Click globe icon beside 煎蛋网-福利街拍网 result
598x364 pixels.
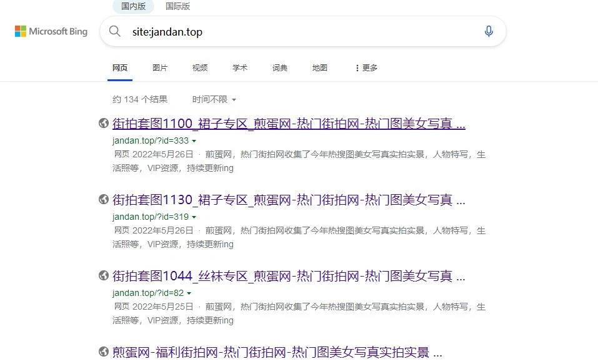pyautogui.click(x=104, y=352)
